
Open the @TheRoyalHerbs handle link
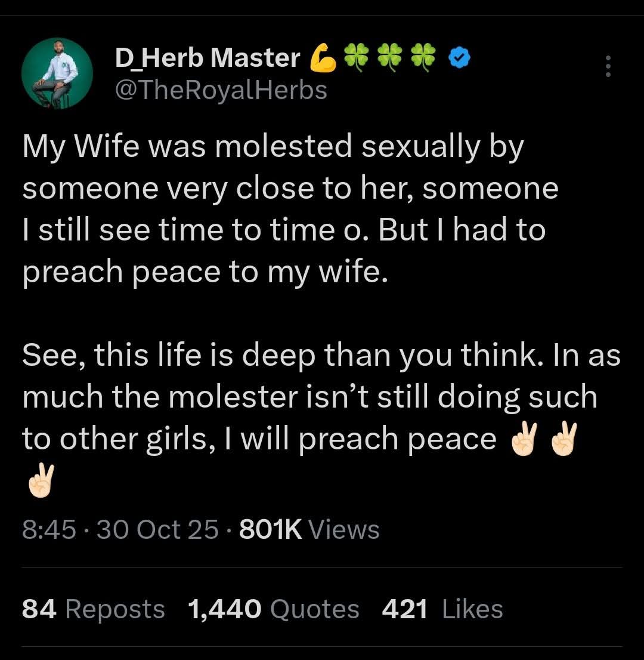coord(220,90)
